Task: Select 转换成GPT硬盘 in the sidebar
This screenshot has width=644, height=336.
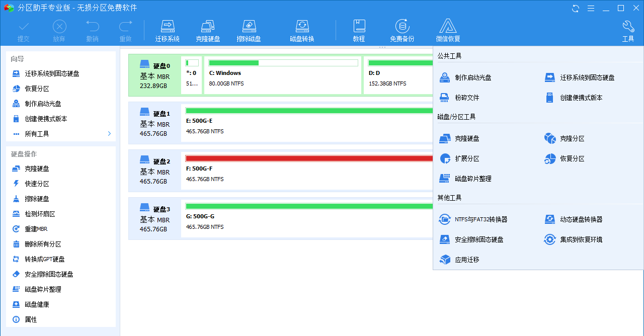Action: point(44,259)
